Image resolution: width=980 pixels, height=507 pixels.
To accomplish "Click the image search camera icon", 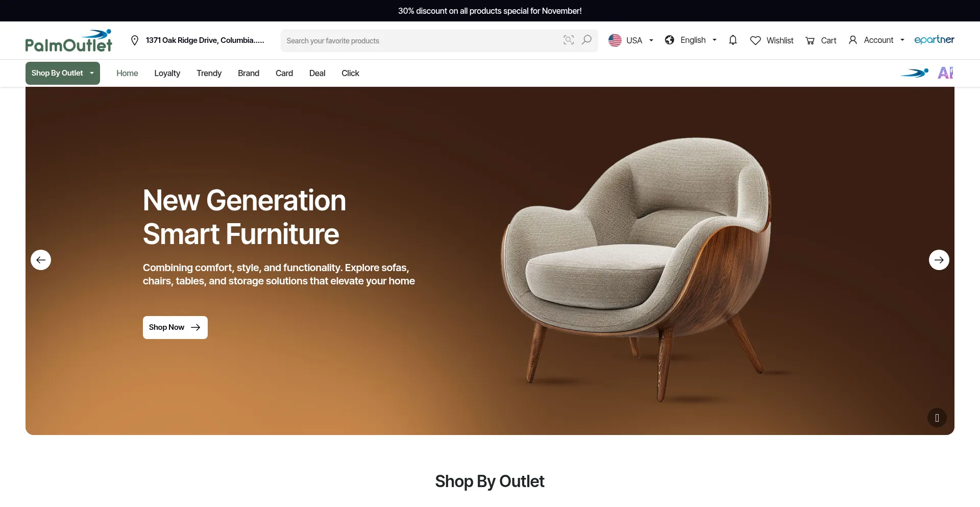I will coord(569,40).
